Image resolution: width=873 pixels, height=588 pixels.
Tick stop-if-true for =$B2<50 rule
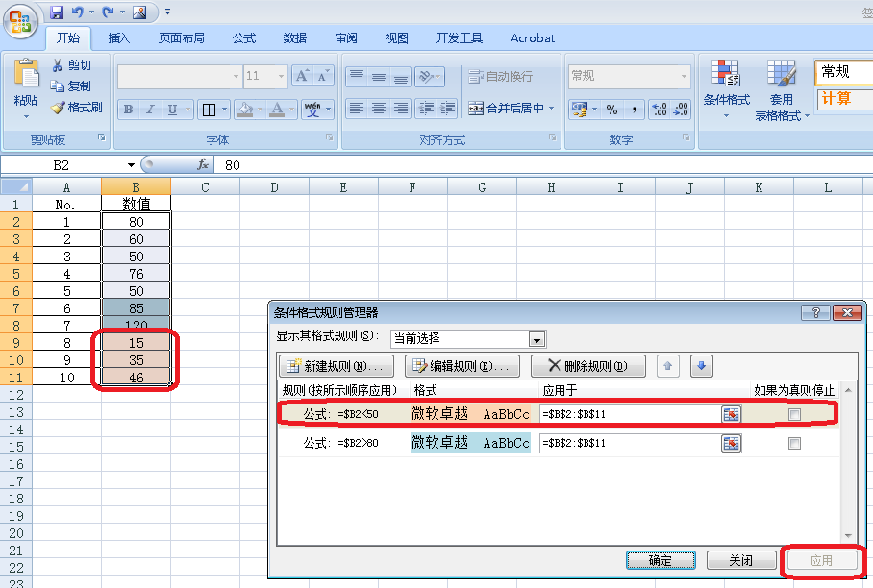pos(794,414)
